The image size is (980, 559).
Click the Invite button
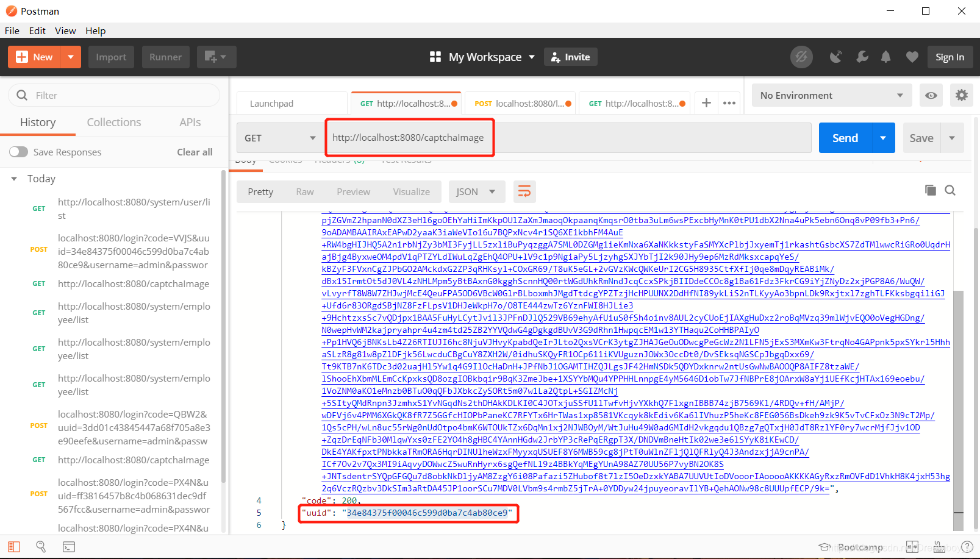571,57
